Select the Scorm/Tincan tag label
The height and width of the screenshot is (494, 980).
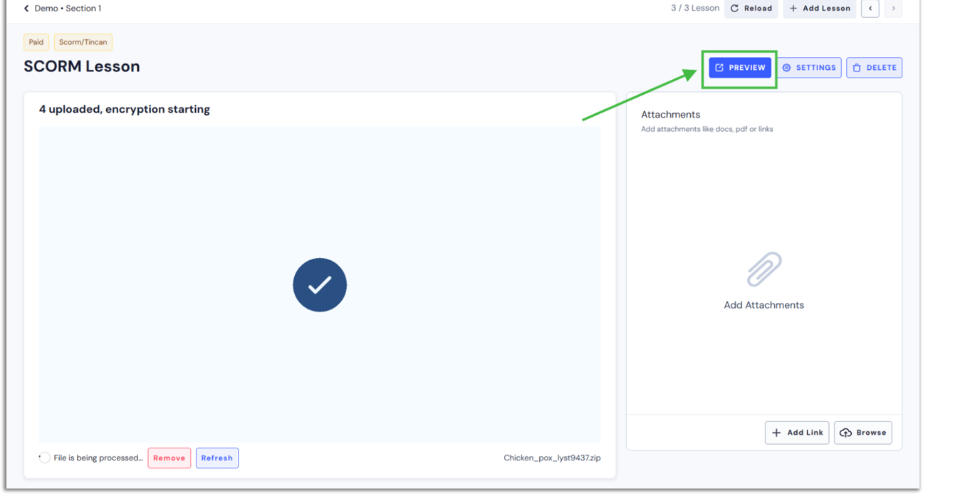click(83, 42)
